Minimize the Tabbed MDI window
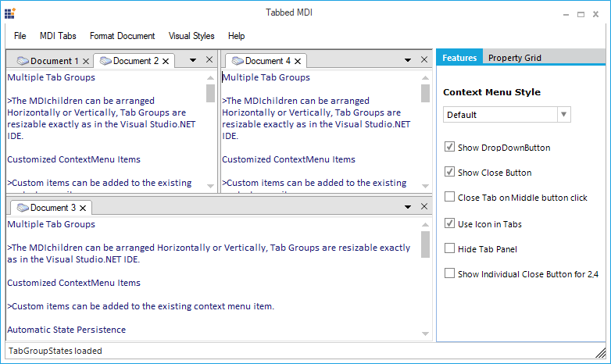Screen dimensions: 611x364 coord(566,14)
